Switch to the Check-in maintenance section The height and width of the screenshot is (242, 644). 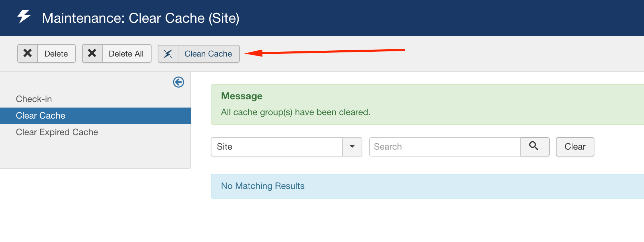[34, 99]
